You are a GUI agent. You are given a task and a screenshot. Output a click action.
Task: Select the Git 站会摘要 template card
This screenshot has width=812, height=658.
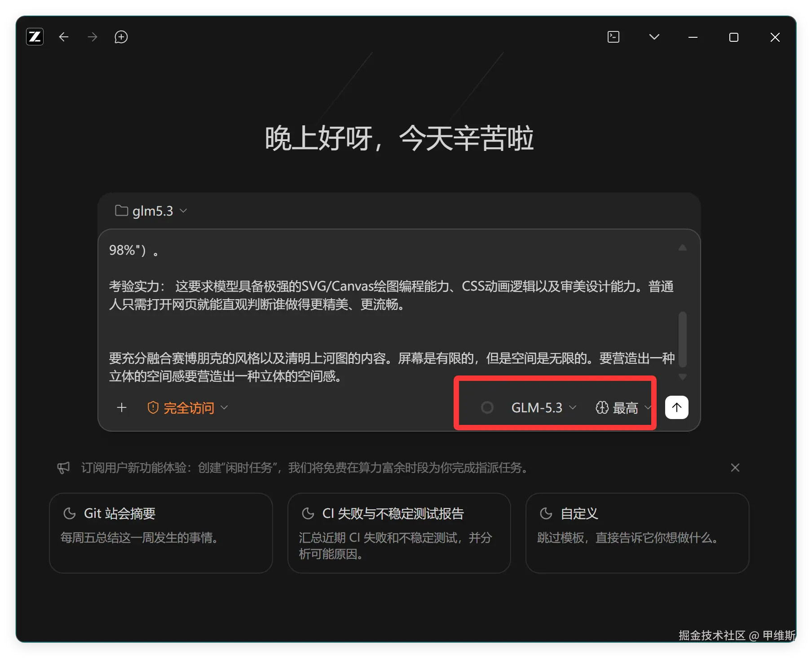point(161,533)
